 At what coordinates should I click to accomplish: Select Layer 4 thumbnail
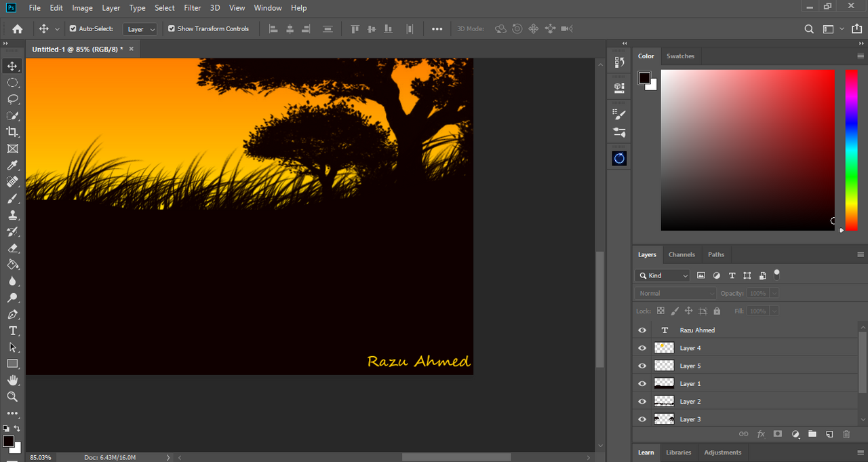(x=664, y=348)
